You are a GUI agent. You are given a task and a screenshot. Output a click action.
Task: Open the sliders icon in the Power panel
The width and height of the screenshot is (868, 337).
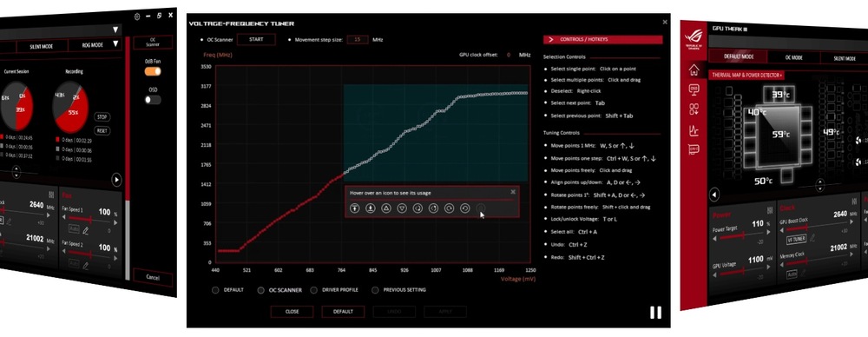click(769, 210)
